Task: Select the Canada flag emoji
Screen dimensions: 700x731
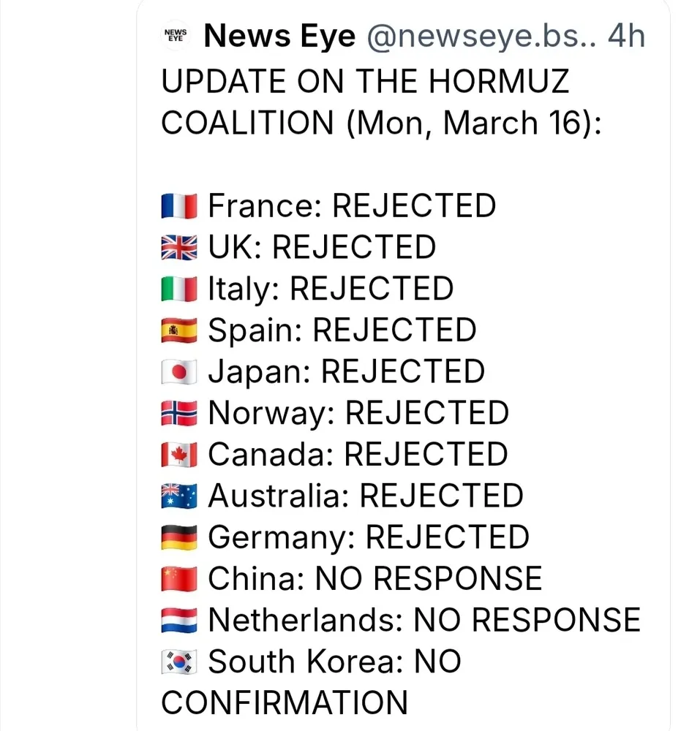Action: coord(179,455)
